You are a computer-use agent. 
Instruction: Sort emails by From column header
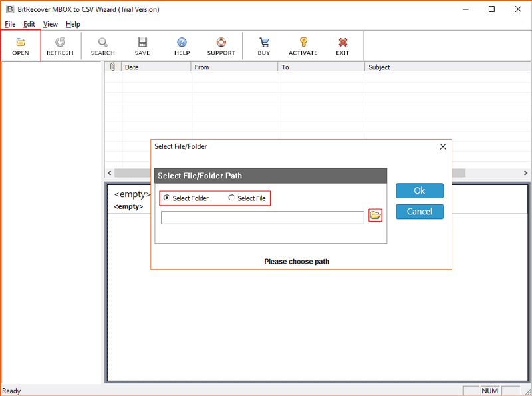tap(235, 67)
